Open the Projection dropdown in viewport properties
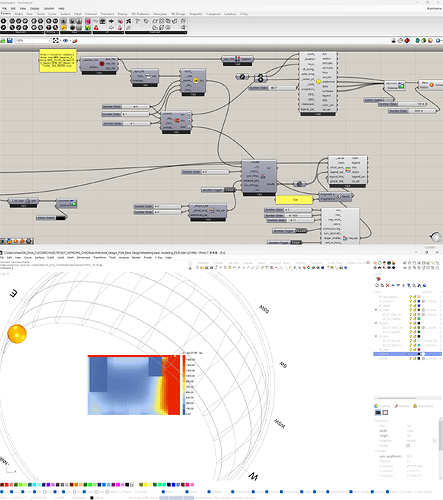 [x=434, y=441]
